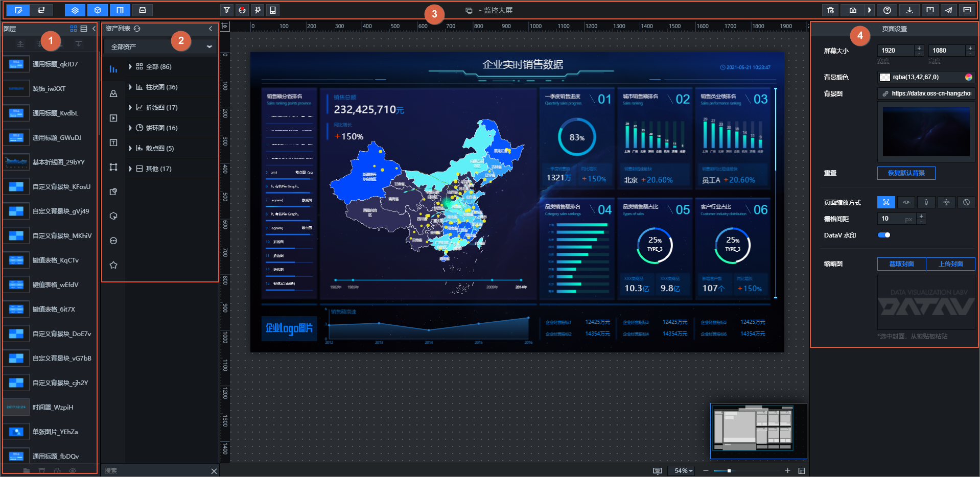Select the materials sidebar tab
This screenshot has width=980, height=477.
click(113, 192)
